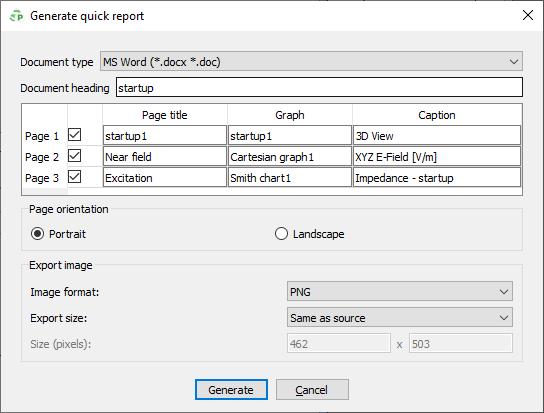This screenshot has height=413, width=544.
Task: Open the Document type dropdown
Action: (311, 62)
